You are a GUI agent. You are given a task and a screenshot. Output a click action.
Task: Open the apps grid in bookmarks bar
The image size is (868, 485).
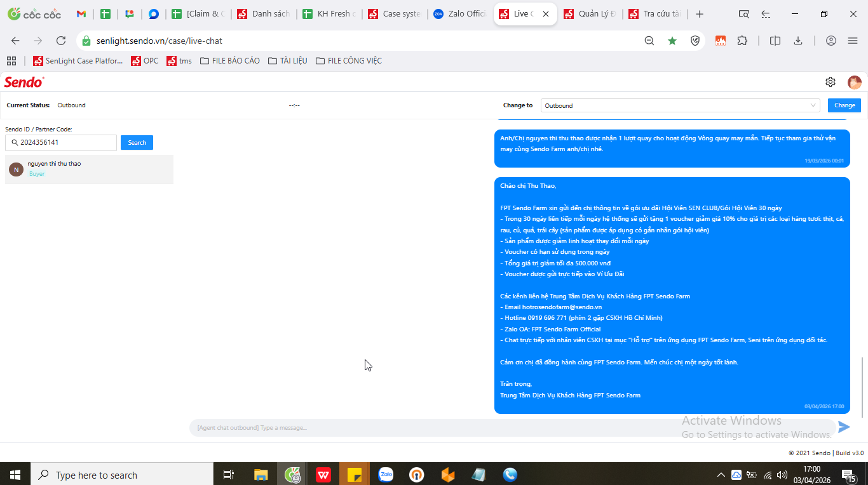click(11, 61)
